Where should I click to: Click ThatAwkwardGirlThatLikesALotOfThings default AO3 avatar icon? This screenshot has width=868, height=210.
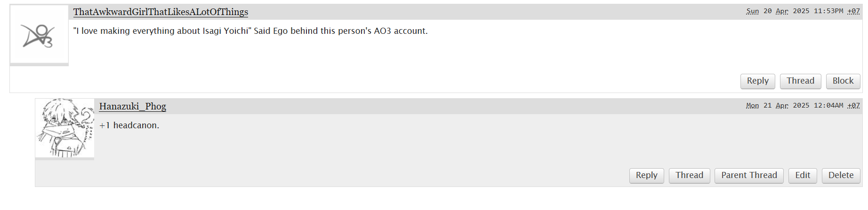tap(39, 34)
